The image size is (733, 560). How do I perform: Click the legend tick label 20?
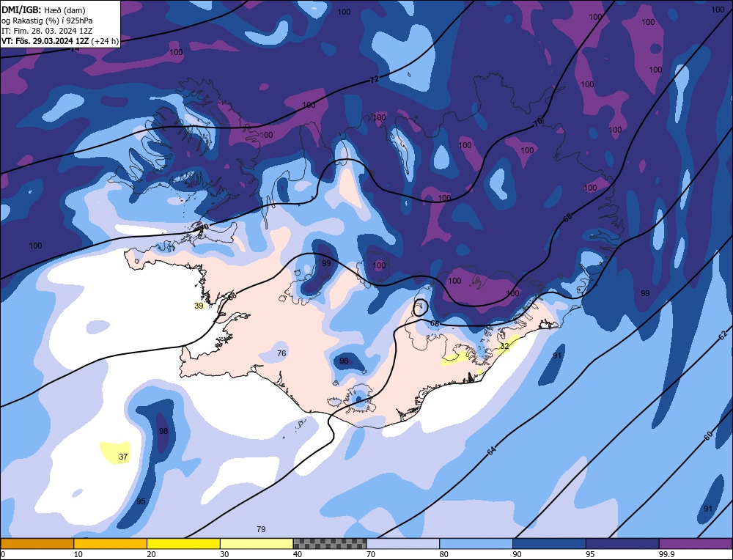152,554
